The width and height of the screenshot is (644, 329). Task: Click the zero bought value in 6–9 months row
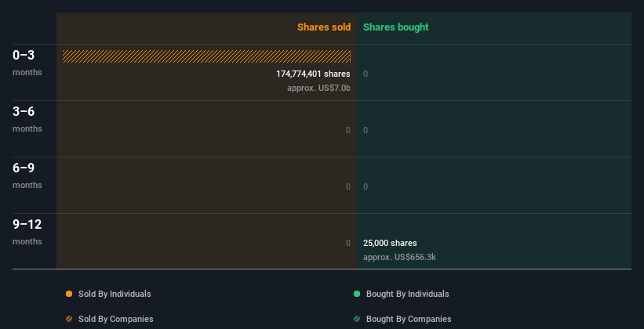pyautogui.click(x=366, y=186)
